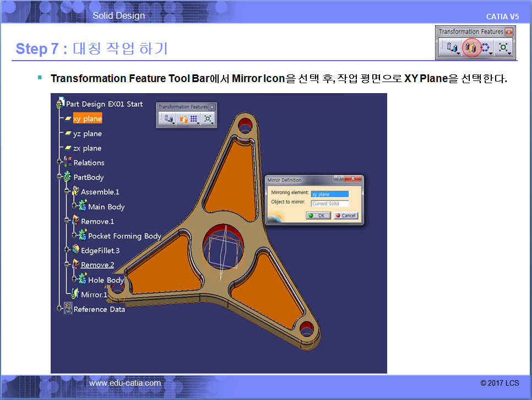532x400 pixels.
Task: Close the top Transformation Features toolbar
Action: click(x=508, y=32)
